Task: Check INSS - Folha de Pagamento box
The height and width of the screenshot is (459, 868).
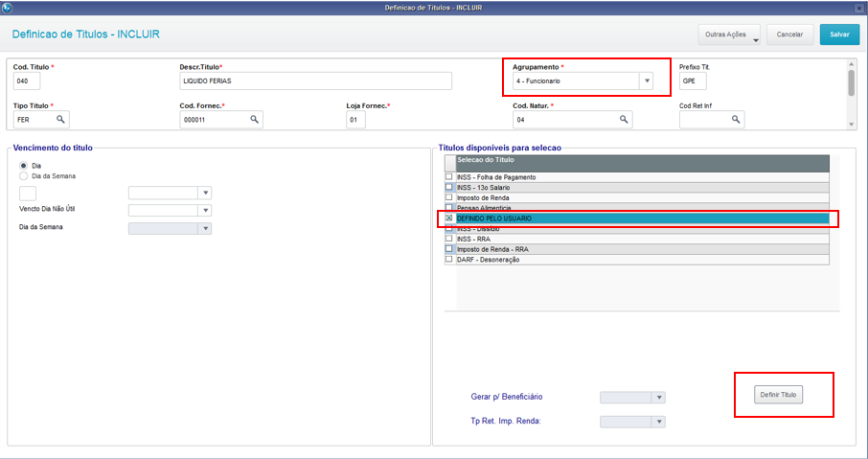Action: (x=449, y=176)
